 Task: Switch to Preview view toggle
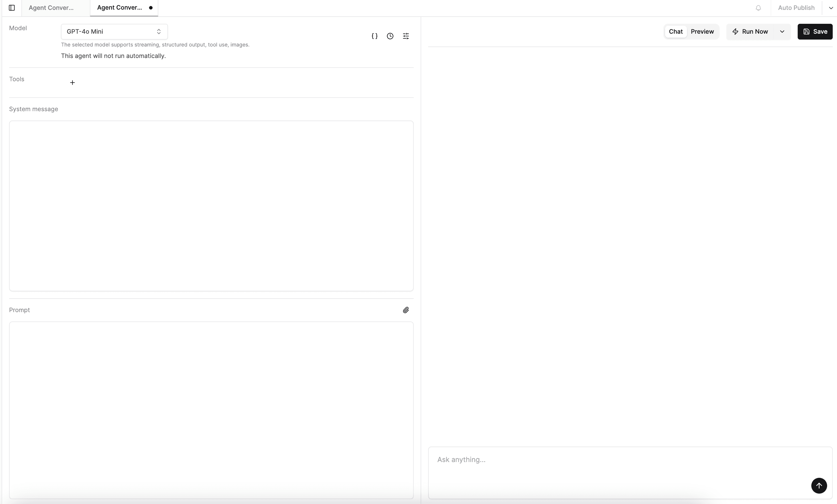702,32
